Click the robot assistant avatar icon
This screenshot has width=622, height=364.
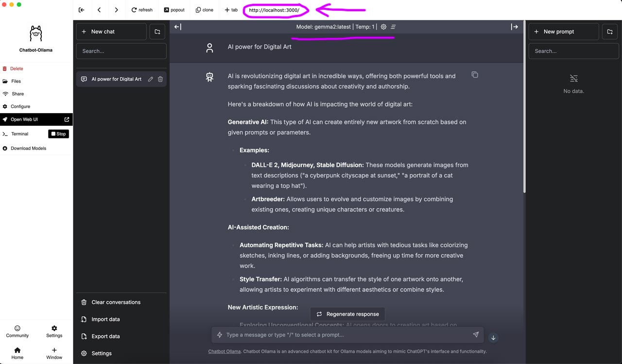(209, 77)
